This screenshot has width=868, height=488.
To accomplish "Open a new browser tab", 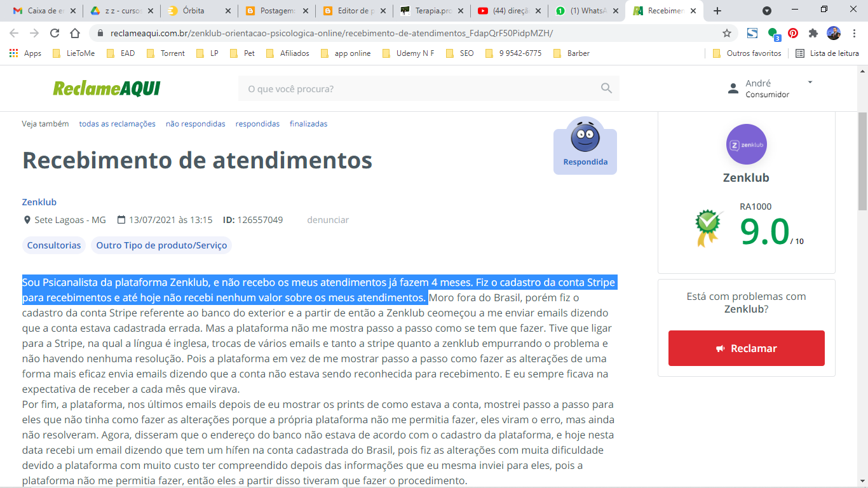I will point(717,11).
